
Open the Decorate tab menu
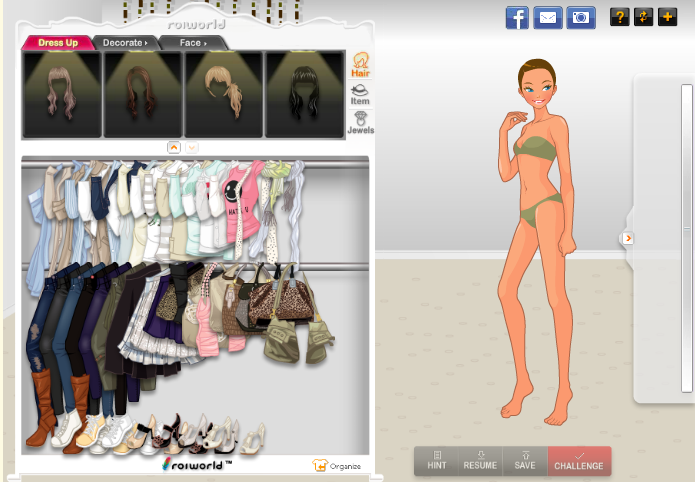click(x=126, y=43)
